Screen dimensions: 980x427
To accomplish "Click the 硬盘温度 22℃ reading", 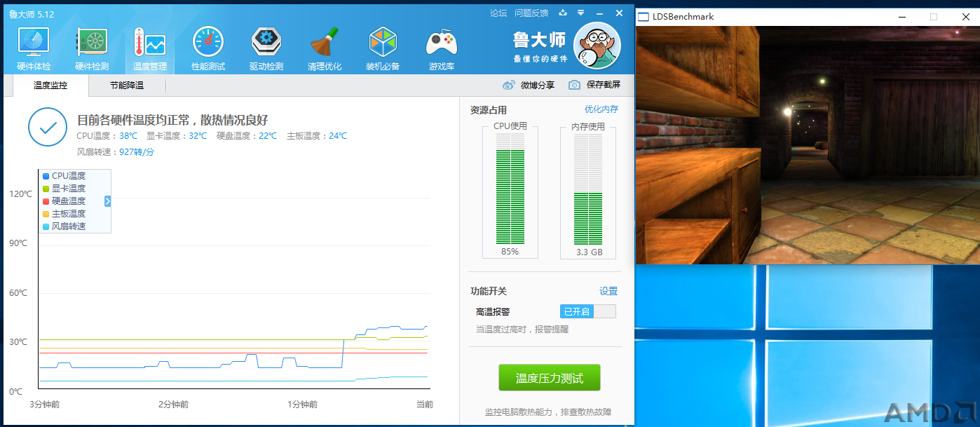I will [x=247, y=136].
